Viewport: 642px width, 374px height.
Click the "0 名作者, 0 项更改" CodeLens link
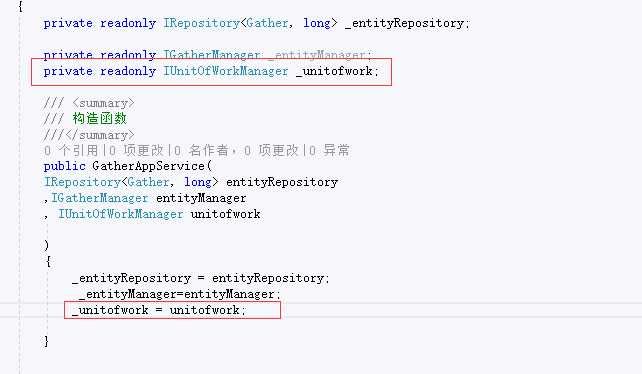237,150
